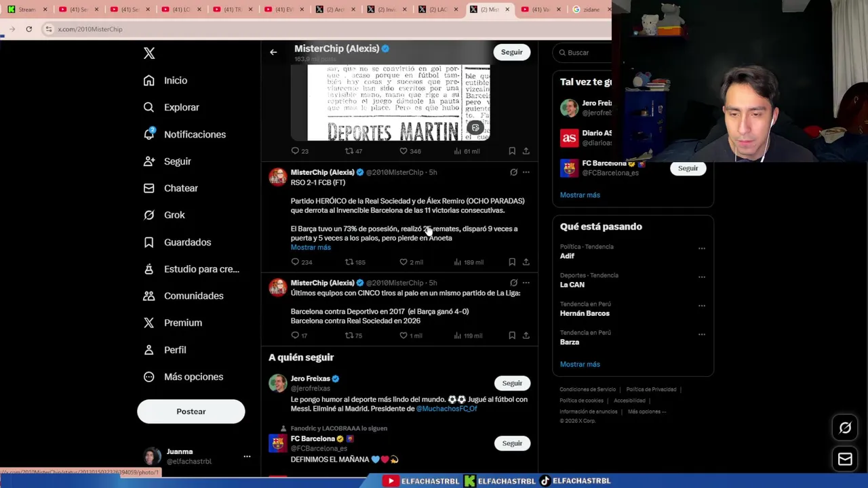Open Adif trend options menu
The height and width of the screenshot is (488, 868).
701,248
